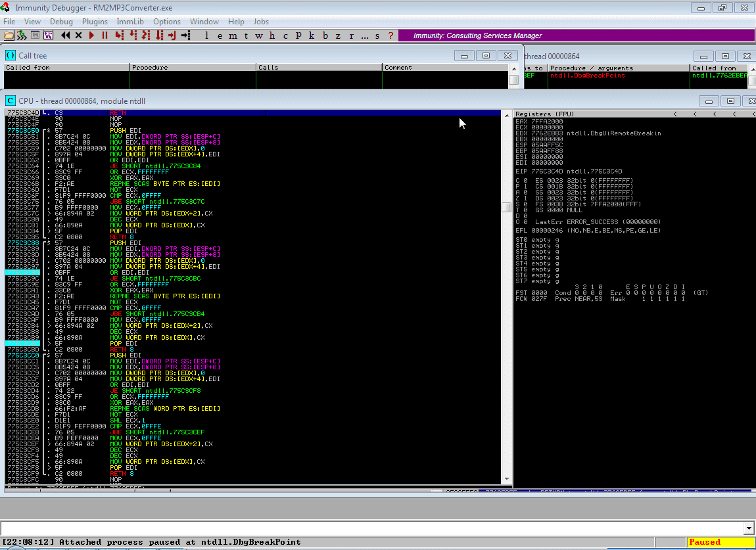This screenshot has height=550, width=756.
Task: Open memory map with 'm' toolbar button
Action: coord(233,35)
